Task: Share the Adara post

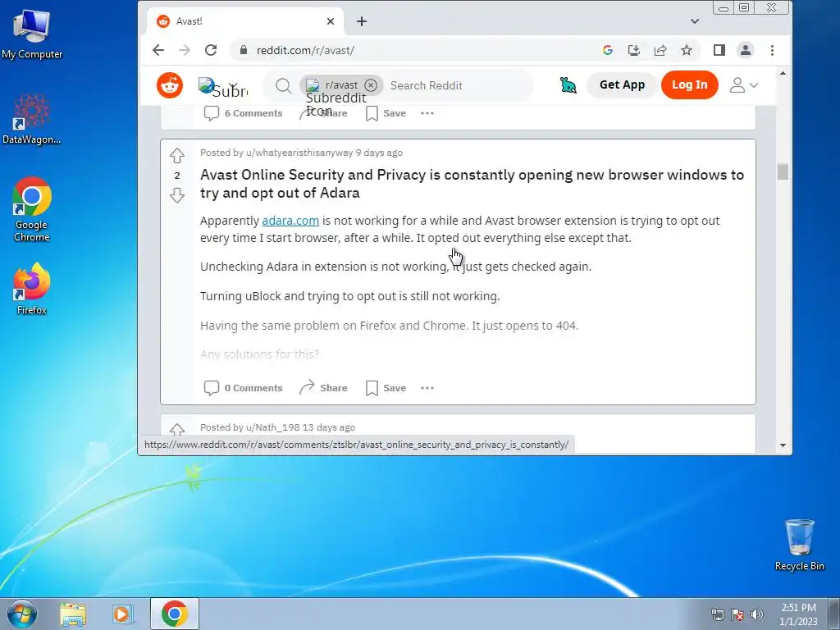Action: click(x=323, y=388)
